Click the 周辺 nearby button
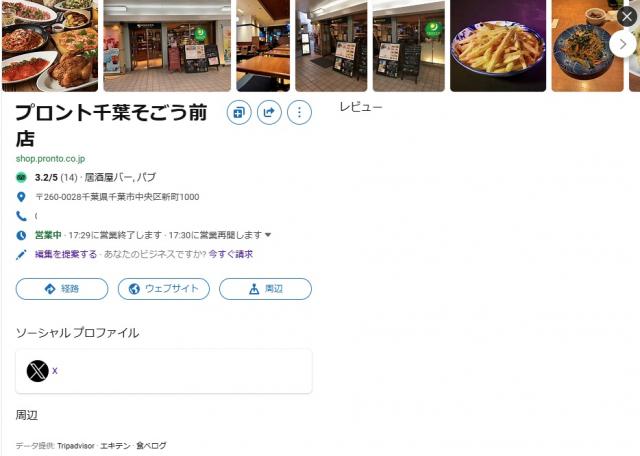The width and height of the screenshot is (640, 456). 265,289
